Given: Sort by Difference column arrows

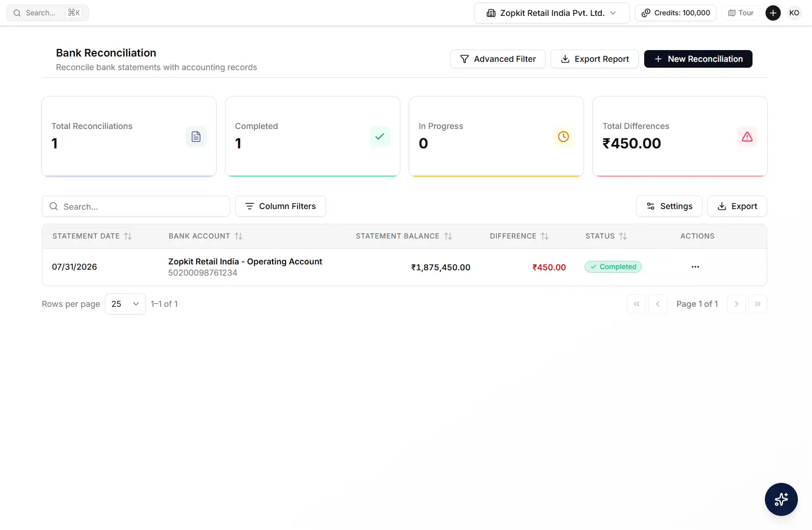Looking at the screenshot, I should point(545,236).
